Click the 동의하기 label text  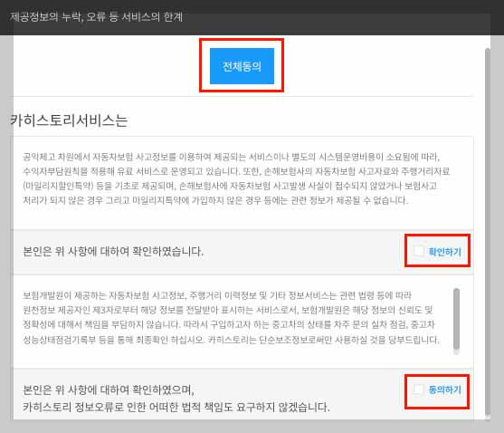coord(445,390)
